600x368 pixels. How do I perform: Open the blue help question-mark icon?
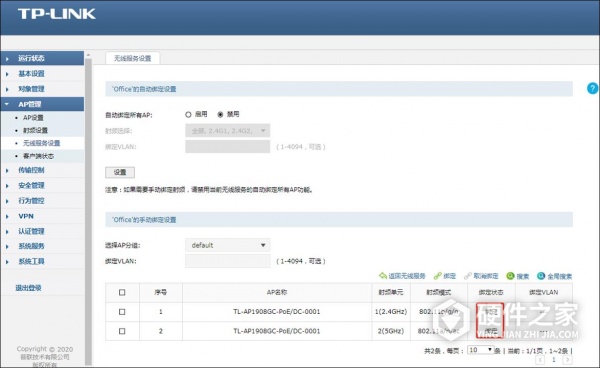coord(592,88)
